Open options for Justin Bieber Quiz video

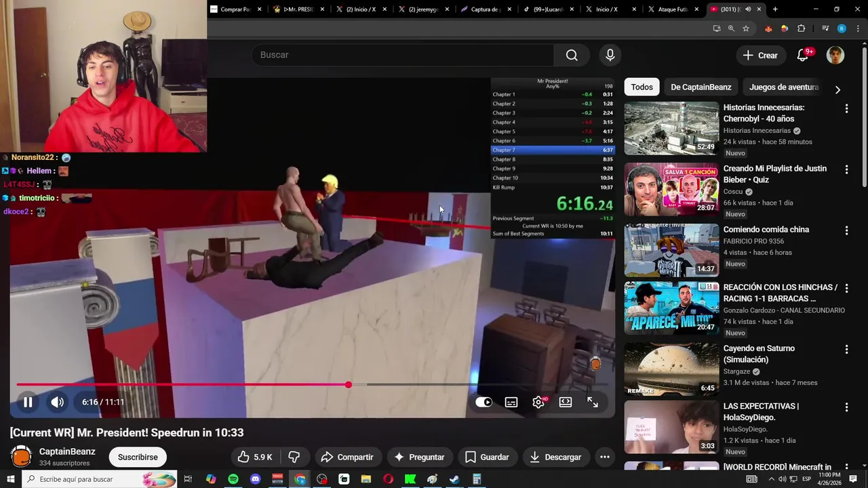[846, 169]
